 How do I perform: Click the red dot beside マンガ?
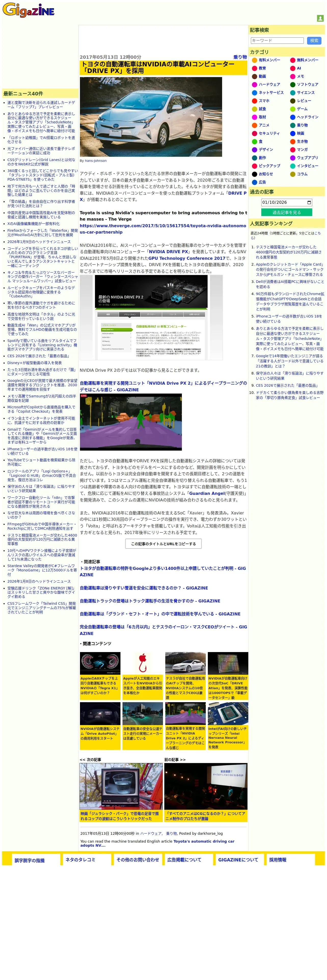[292, 150]
